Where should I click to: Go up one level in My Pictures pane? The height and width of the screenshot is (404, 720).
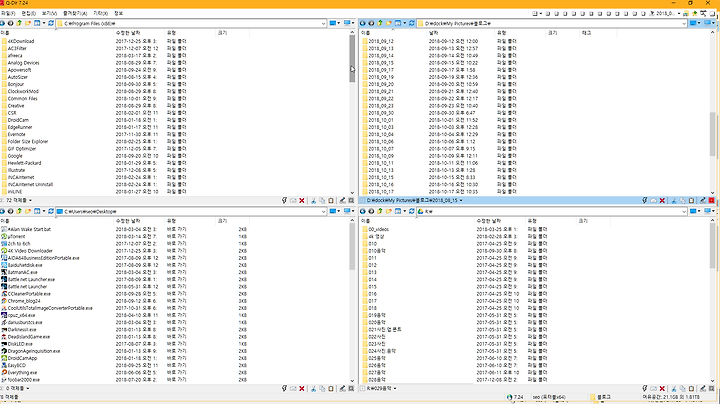pos(380,23)
